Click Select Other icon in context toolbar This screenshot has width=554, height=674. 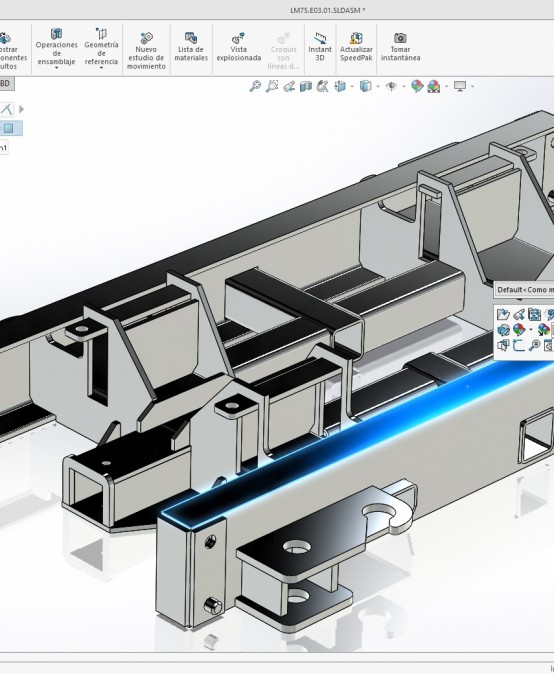point(503,345)
